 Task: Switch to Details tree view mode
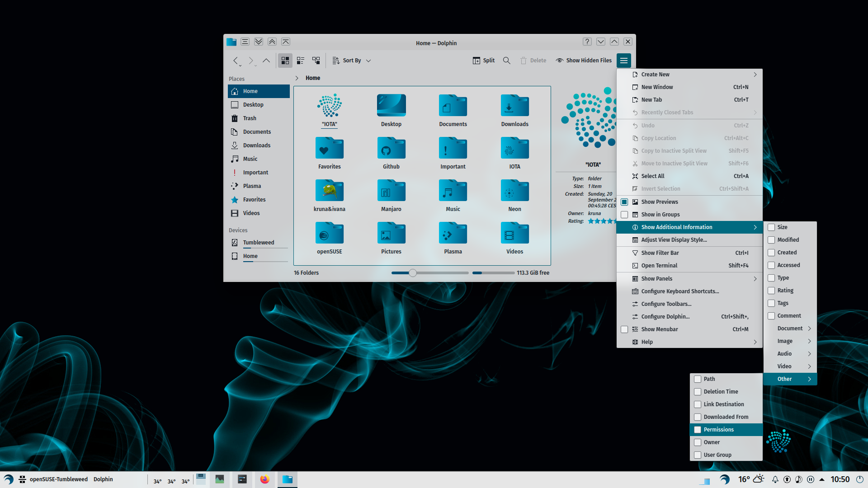pos(316,61)
